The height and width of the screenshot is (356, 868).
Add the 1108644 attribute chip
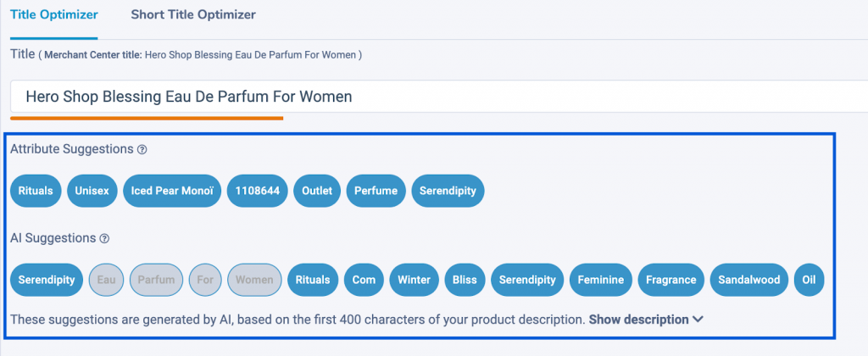click(x=258, y=191)
